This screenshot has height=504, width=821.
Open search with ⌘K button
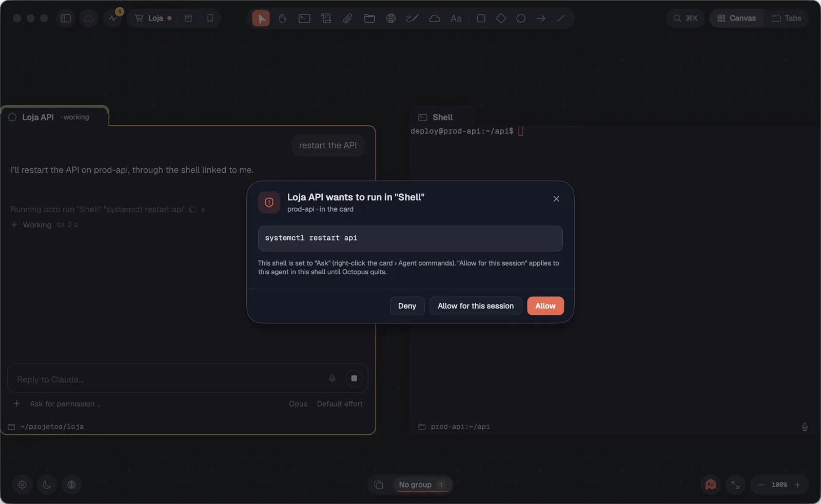[685, 18]
